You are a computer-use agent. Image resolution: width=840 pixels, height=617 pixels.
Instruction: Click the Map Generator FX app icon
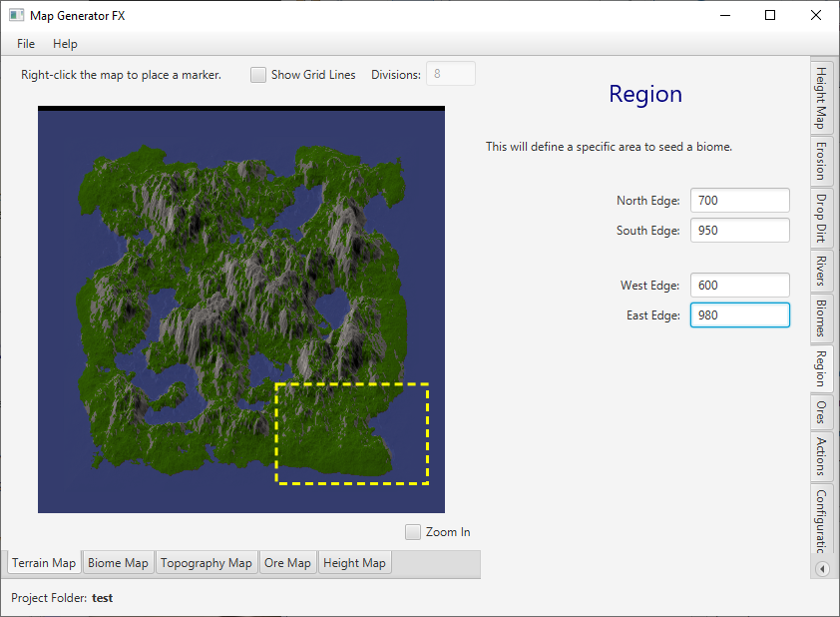point(17,16)
